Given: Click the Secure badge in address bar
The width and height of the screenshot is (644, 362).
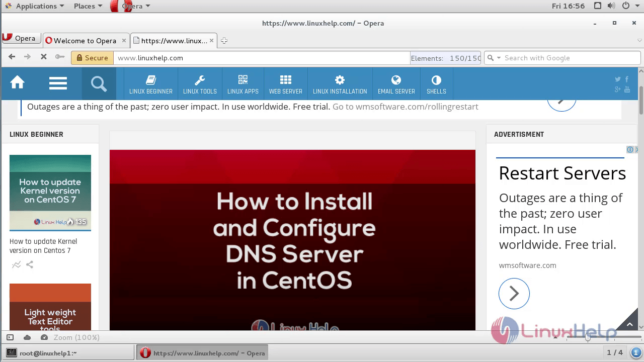Looking at the screenshot, I should coord(92,58).
